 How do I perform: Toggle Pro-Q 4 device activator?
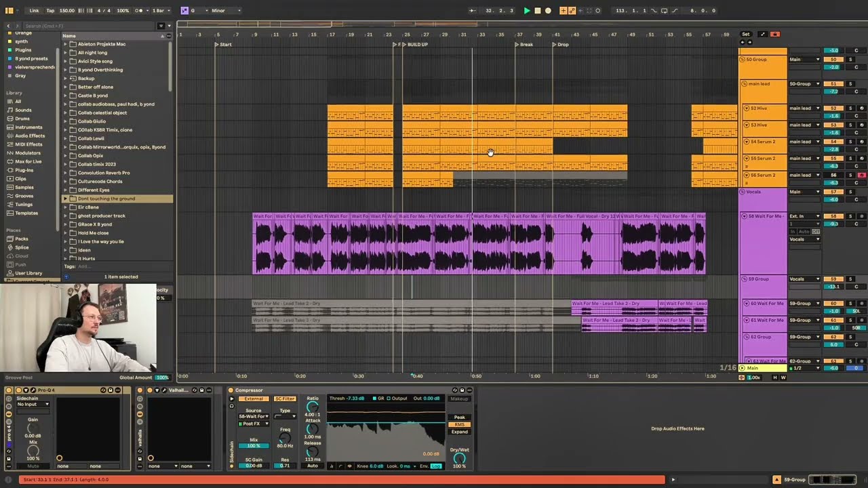coord(18,390)
